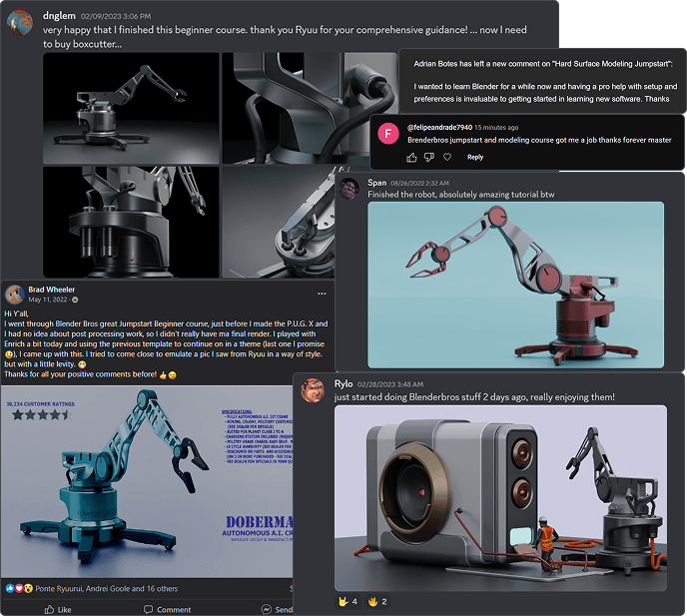Click the 02/28/2023 3:48 AM timestamp

click(x=390, y=384)
